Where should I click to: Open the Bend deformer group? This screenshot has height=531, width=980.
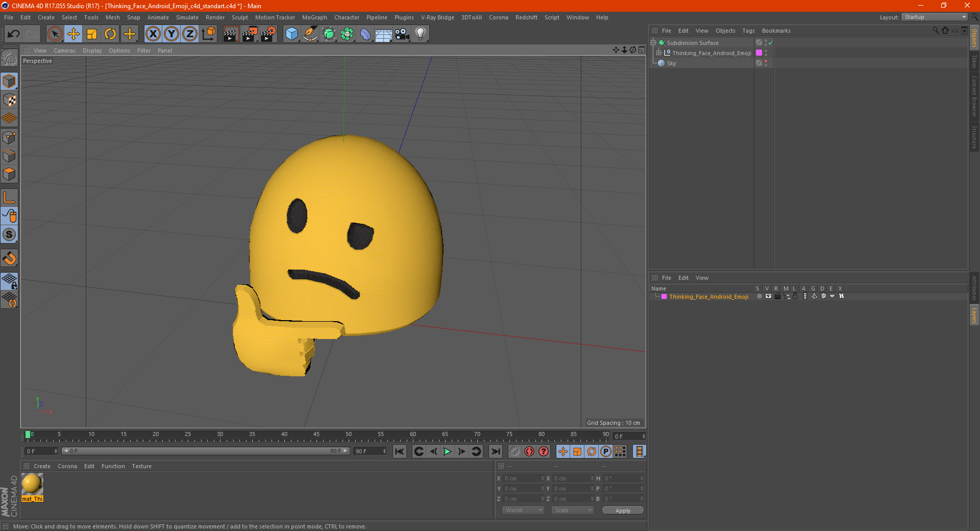(365, 34)
